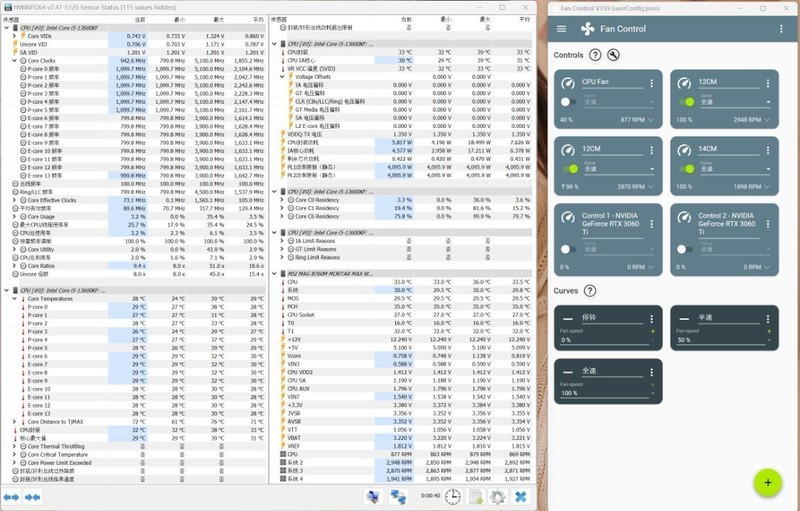Open Fan Control hamburger menu
Image resolution: width=800 pixels, height=511 pixels.
click(x=561, y=29)
